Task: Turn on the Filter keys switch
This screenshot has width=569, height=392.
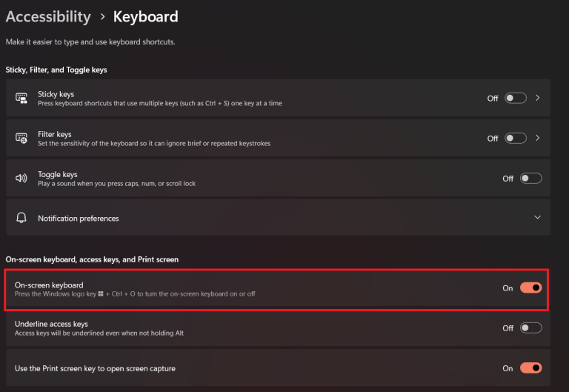Action: click(x=516, y=138)
